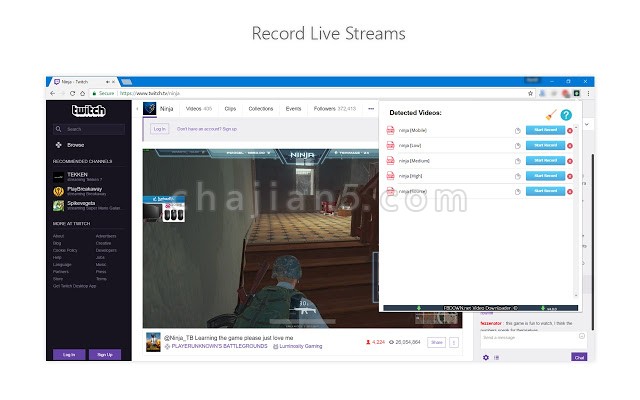Start Record for ninja (High)
The width and height of the screenshot is (640, 400).
pos(545,176)
